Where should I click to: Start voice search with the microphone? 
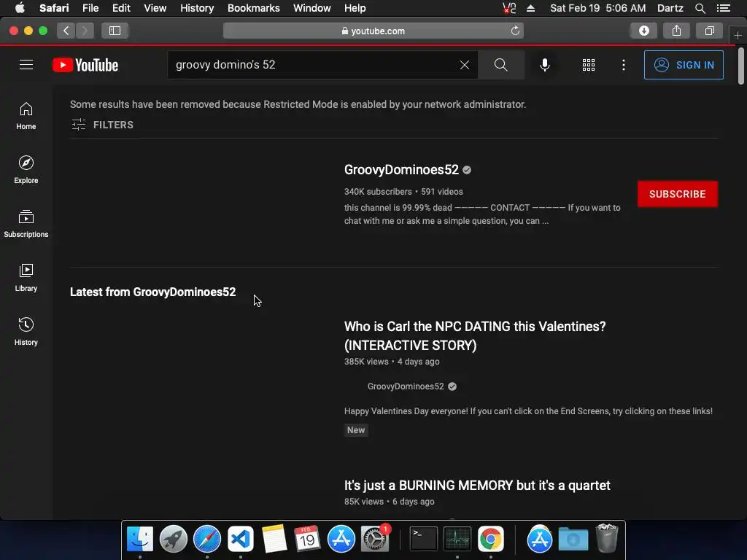click(544, 65)
